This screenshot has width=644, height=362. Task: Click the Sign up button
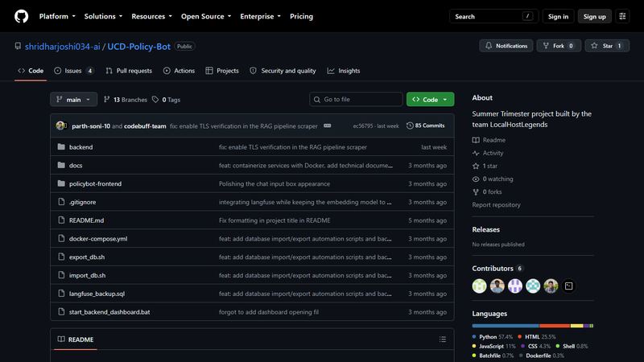[594, 16]
